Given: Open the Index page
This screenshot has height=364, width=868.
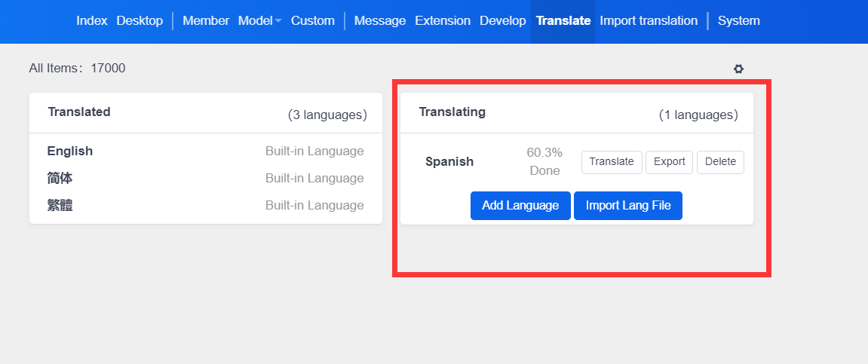Looking at the screenshot, I should point(92,21).
